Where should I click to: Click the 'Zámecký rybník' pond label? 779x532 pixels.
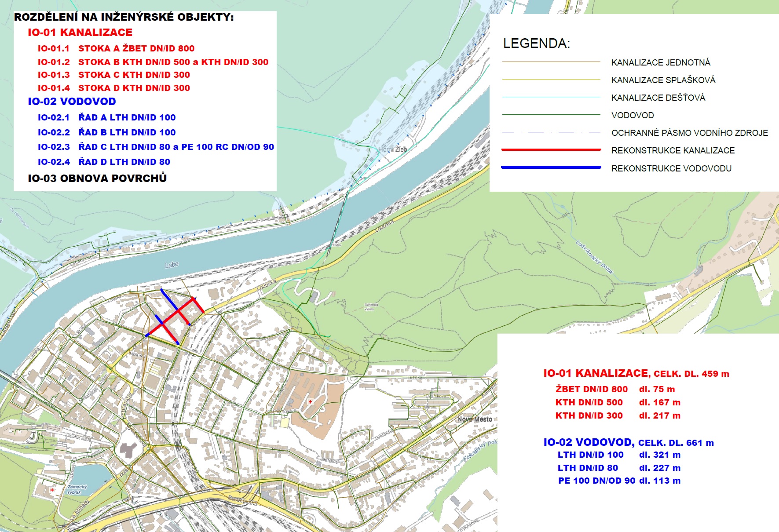coord(77,489)
